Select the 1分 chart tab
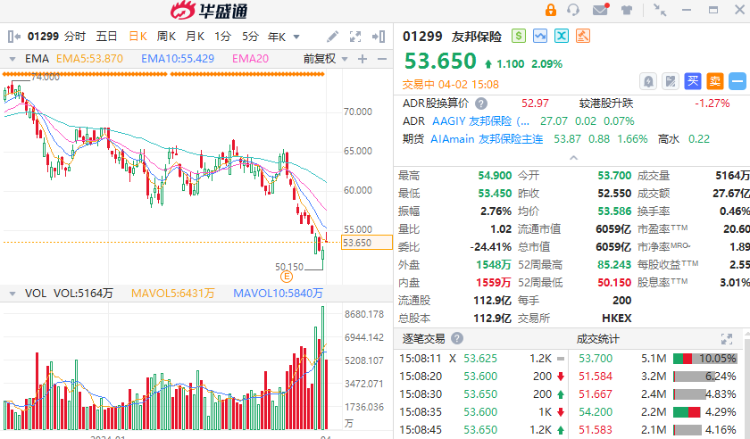Image resolution: width=750 pixels, height=439 pixels. pyautogui.click(x=223, y=36)
